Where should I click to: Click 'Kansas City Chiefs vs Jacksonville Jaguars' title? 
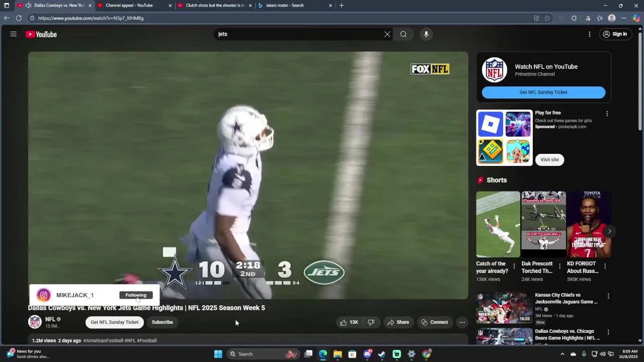566,299
